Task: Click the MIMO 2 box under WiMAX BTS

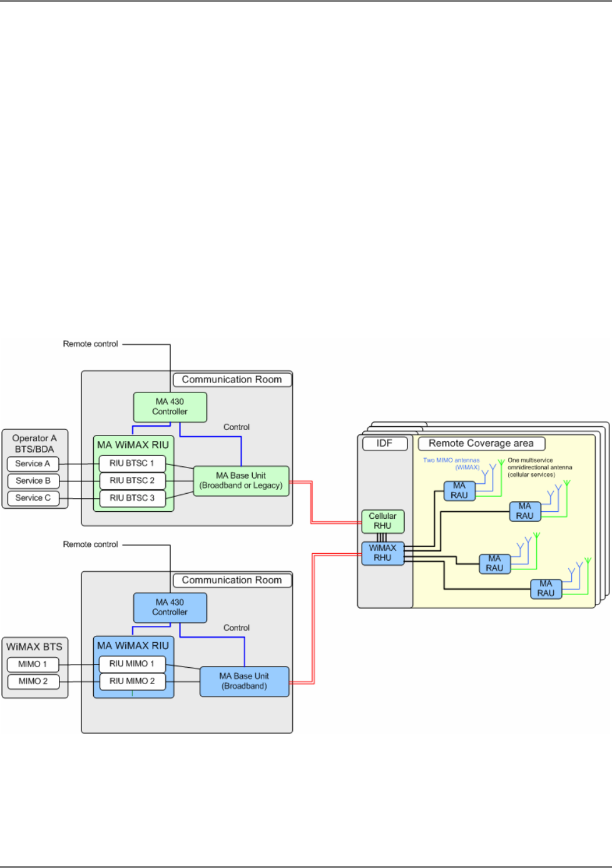Action: point(33,682)
